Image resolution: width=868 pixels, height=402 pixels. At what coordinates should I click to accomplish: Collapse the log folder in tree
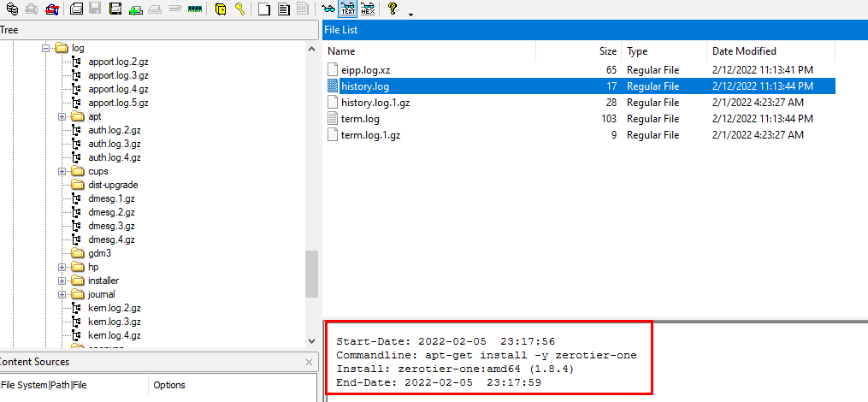pyautogui.click(x=45, y=48)
